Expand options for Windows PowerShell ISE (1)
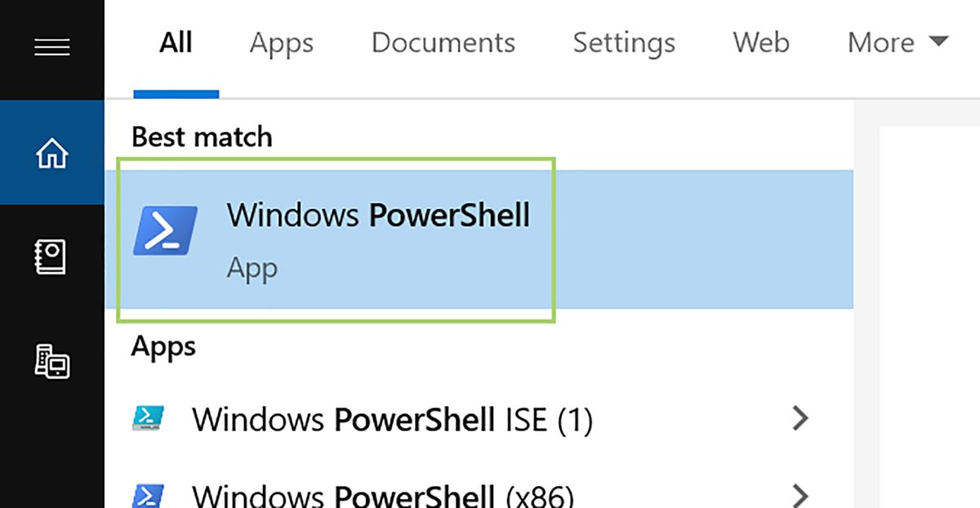 pos(801,419)
